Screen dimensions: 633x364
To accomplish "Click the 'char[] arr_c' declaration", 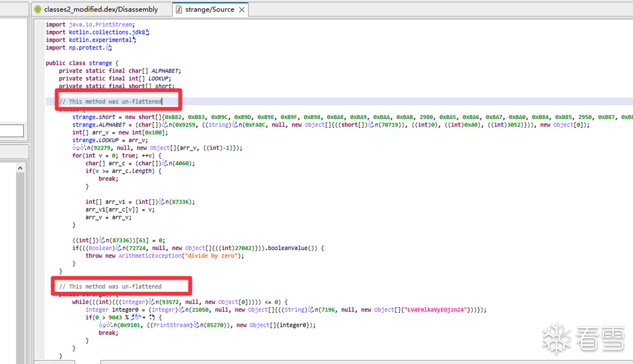I will pyautogui.click(x=140, y=163).
